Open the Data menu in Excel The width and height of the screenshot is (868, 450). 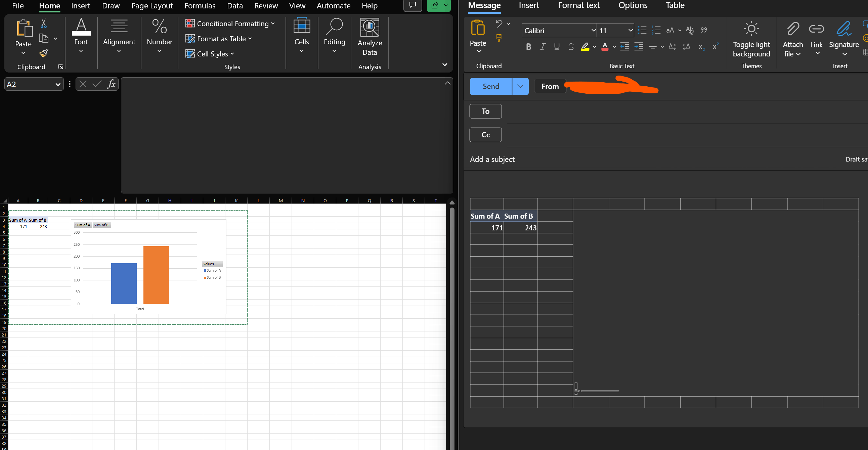coord(234,5)
